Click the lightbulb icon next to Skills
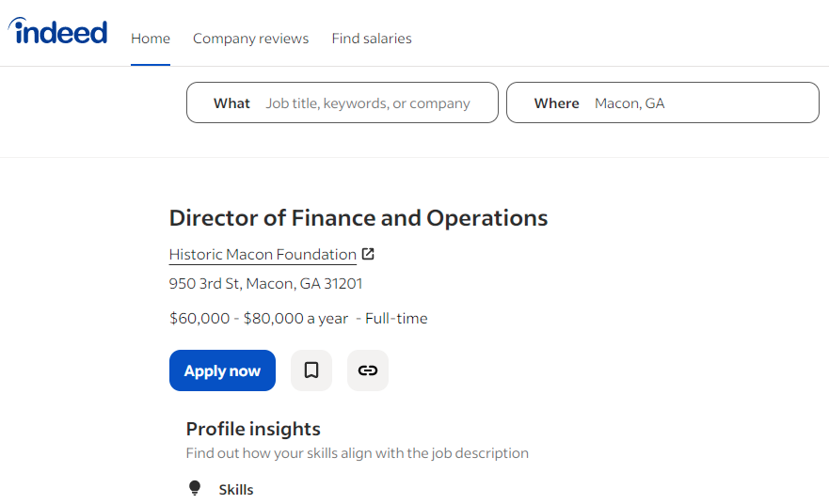This screenshot has width=829, height=504. coord(195,488)
